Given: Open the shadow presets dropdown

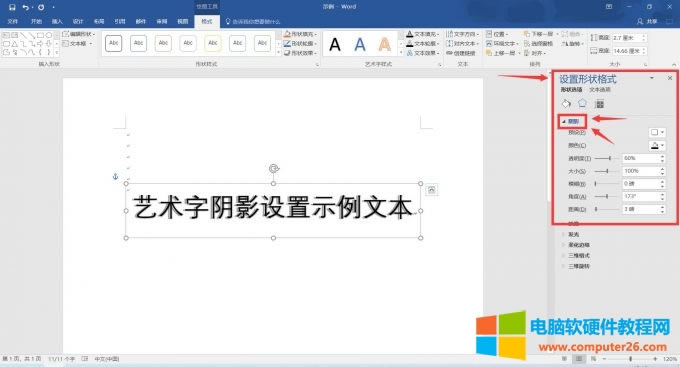Looking at the screenshot, I should click(x=657, y=132).
